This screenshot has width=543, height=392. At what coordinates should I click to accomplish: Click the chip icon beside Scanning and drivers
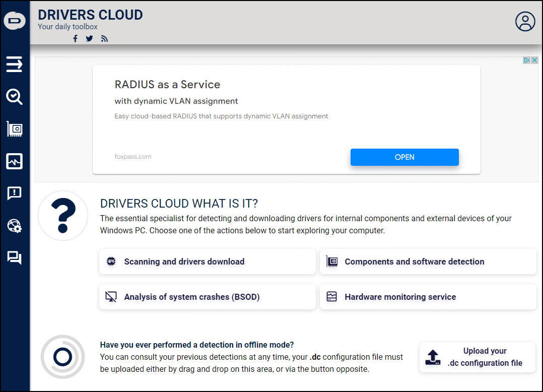tap(111, 262)
